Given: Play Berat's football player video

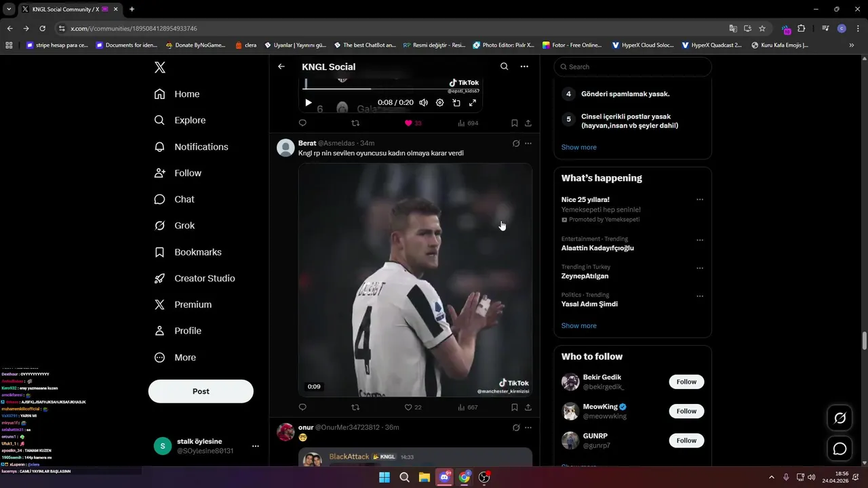Looking at the screenshot, I should tap(415, 280).
